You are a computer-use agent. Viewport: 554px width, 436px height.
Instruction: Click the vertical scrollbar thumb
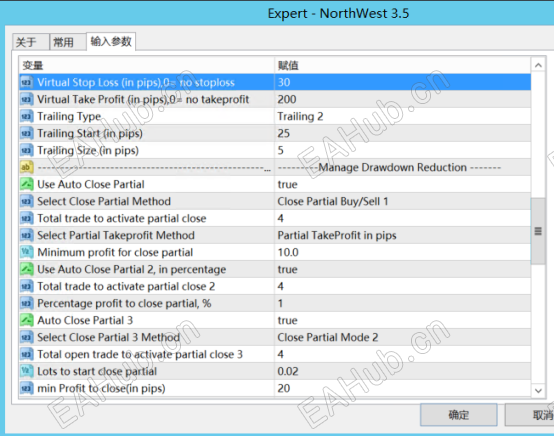tap(538, 231)
